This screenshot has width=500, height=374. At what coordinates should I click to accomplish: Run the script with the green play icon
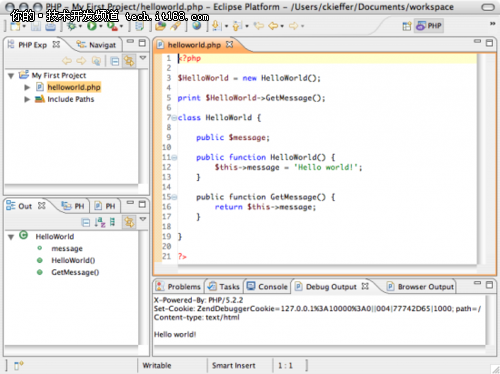coord(92,26)
